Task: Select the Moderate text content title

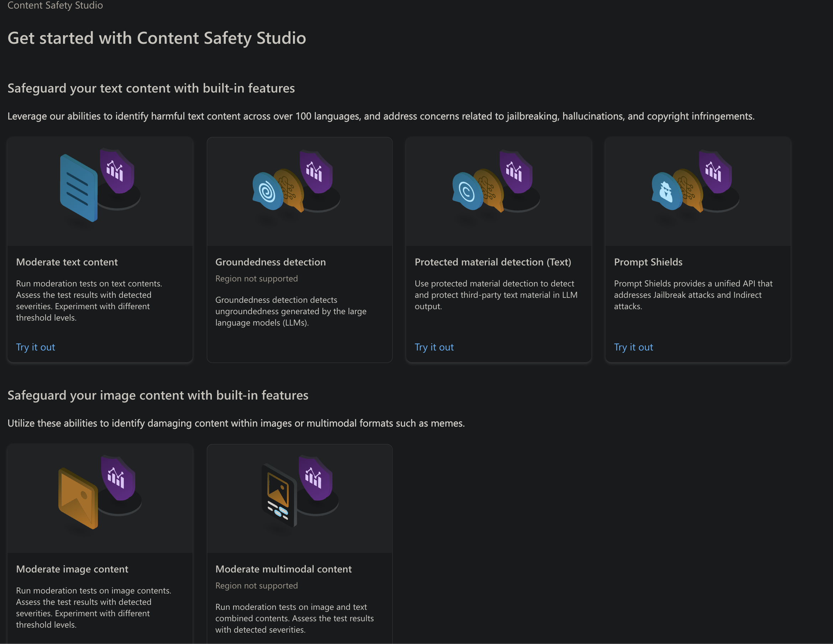Action: point(67,262)
